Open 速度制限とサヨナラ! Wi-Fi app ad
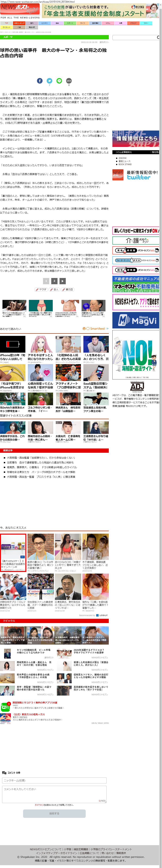The width and height of the screenshot is (162, 868). [35, 702]
